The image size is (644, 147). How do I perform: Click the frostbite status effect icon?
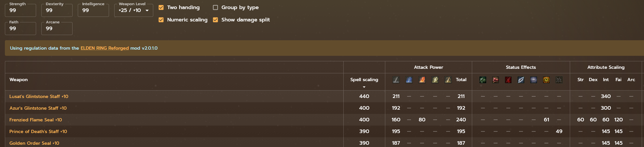(521, 80)
